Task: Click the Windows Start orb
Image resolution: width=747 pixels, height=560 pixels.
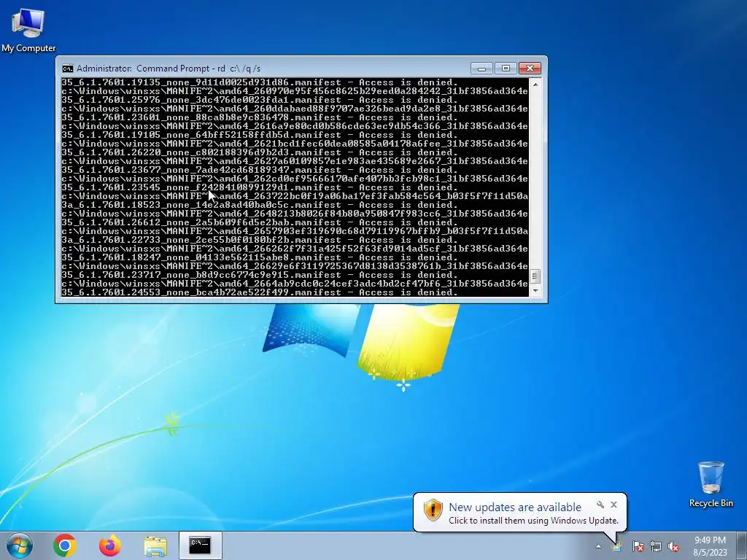Action: pos(20,545)
